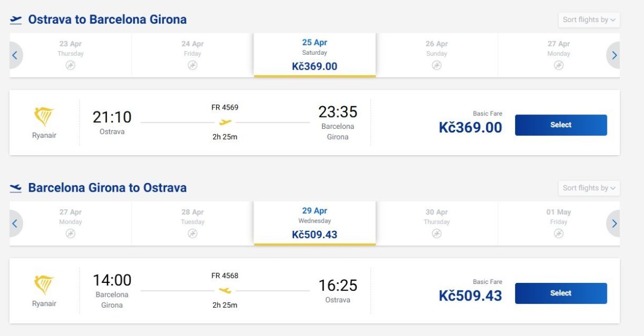Select the Kč509.43 return flight to Ostrava
The width and height of the screenshot is (644, 336).
(561, 293)
